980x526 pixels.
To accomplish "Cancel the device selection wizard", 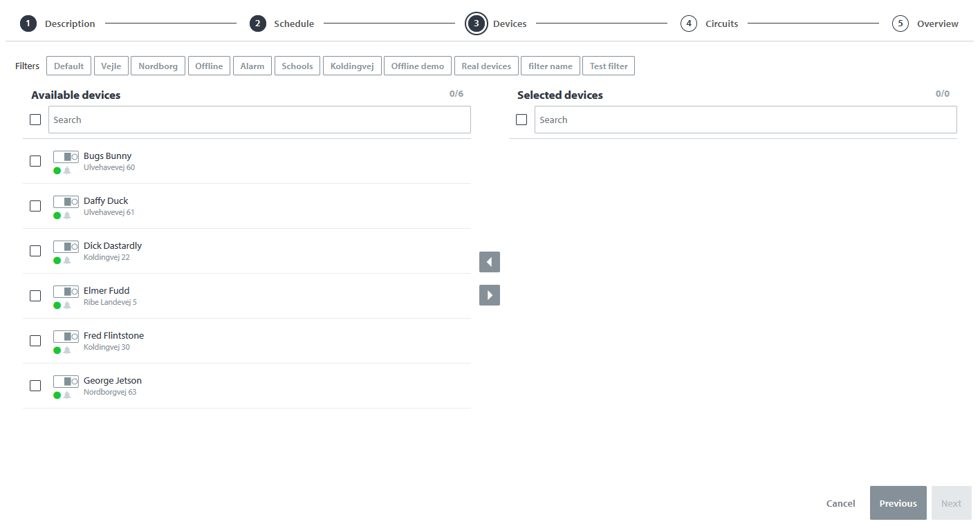I will click(840, 502).
